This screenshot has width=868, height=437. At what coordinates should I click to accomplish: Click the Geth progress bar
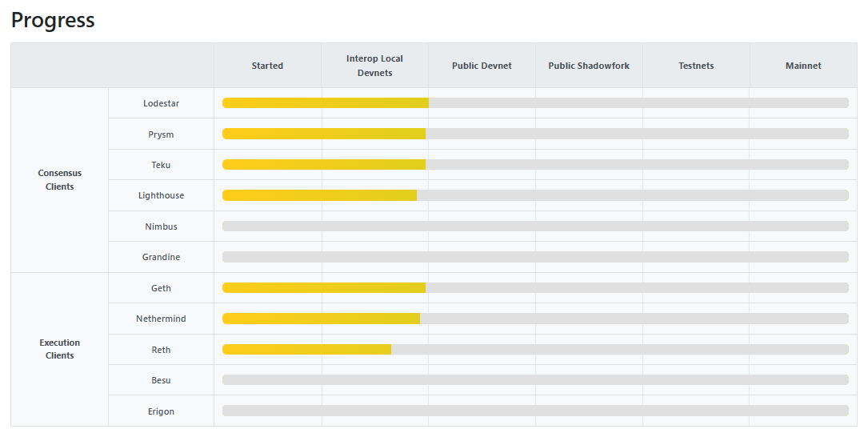[x=534, y=288]
